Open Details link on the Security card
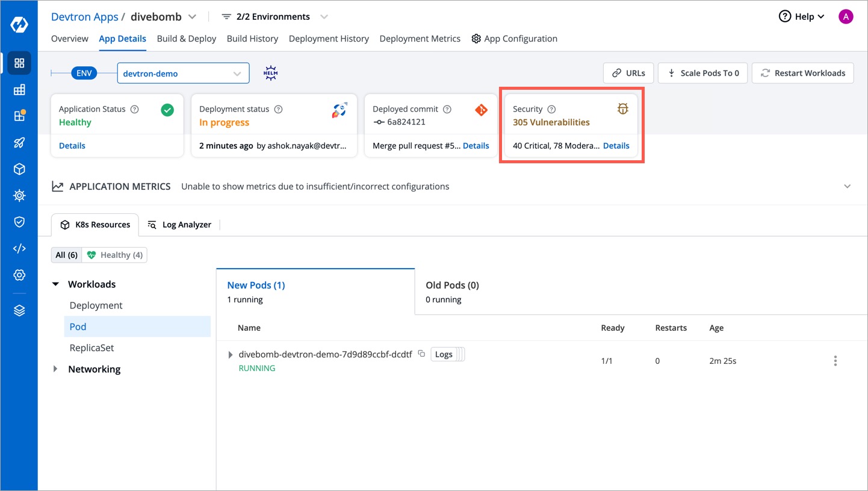This screenshot has height=491, width=868. [616, 145]
